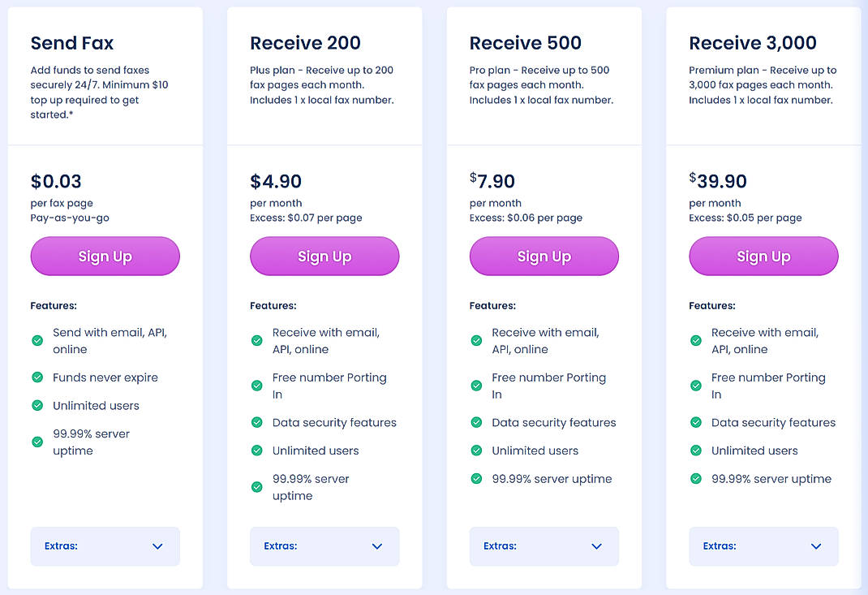Sign up for the Receive 3,000 premium plan
This screenshot has width=868, height=595.
(763, 256)
